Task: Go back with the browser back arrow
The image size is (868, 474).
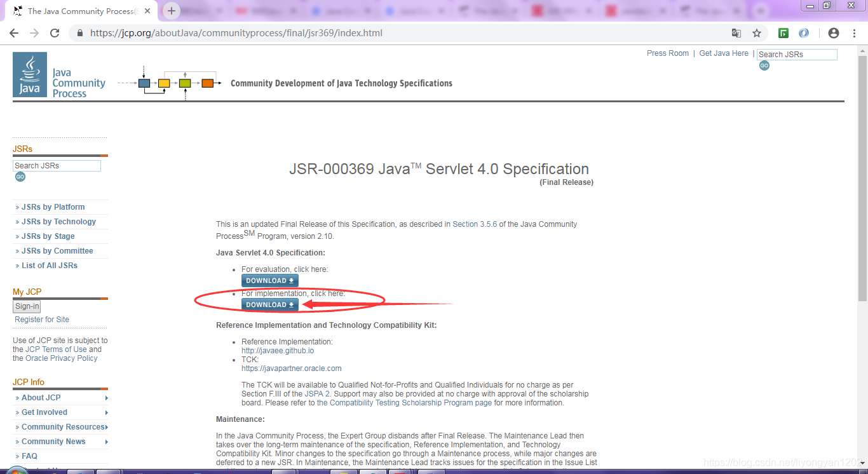Action: pyautogui.click(x=14, y=33)
